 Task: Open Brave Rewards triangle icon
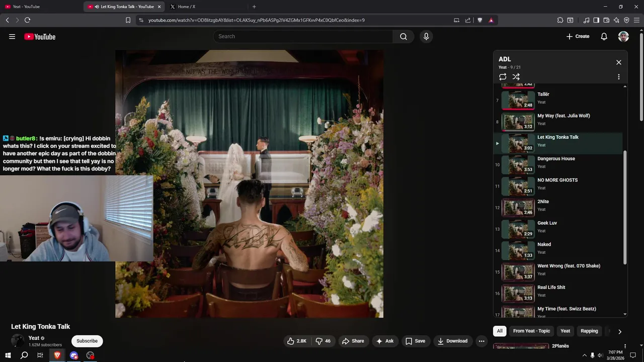[x=491, y=20]
